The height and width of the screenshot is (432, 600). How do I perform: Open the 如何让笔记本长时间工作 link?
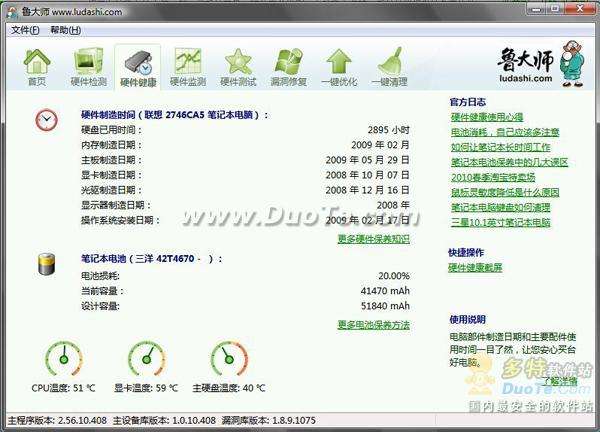click(501, 147)
